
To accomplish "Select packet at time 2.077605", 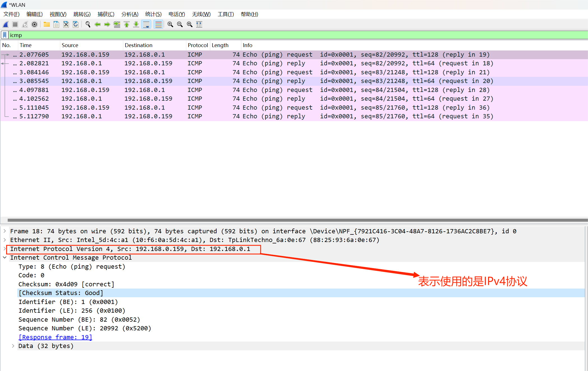I will coord(294,55).
